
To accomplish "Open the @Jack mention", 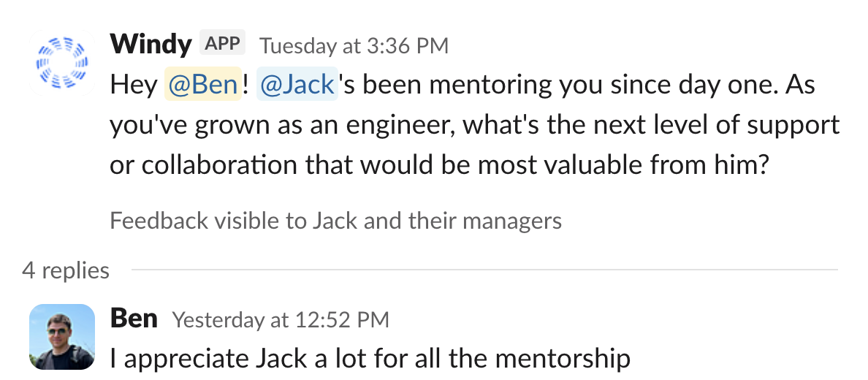I will pyautogui.click(x=297, y=85).
